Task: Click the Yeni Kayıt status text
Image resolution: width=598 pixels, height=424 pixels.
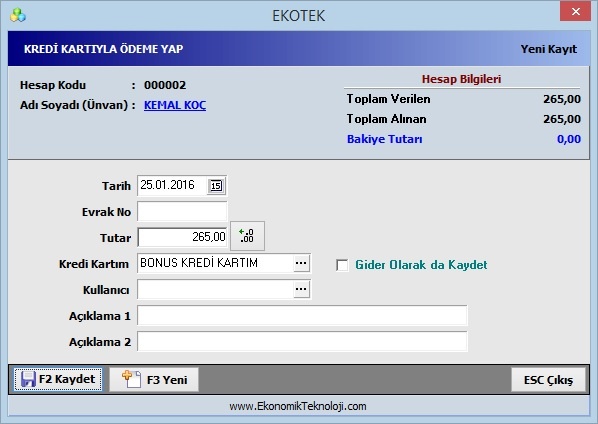Action: pos(549,49)
